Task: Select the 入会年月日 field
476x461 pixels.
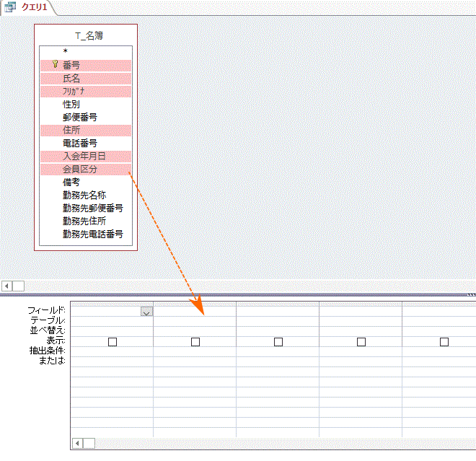Action: (x=86, y=157)
